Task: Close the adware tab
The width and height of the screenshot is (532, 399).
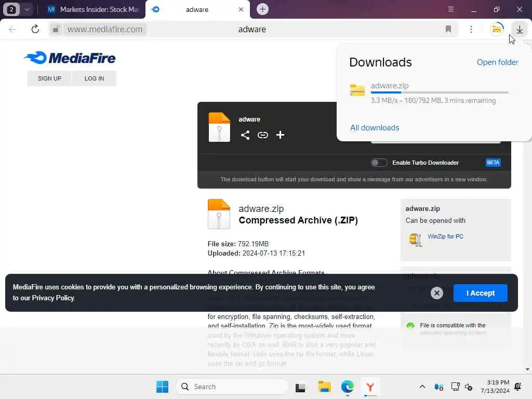Action: point(241,9)
